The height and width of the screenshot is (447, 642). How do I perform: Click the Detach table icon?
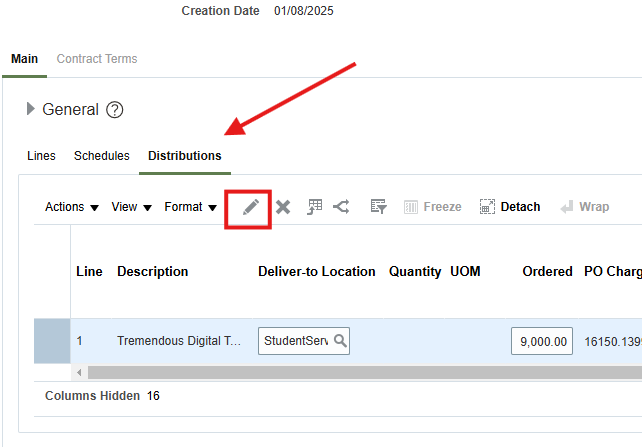point(510,207)
